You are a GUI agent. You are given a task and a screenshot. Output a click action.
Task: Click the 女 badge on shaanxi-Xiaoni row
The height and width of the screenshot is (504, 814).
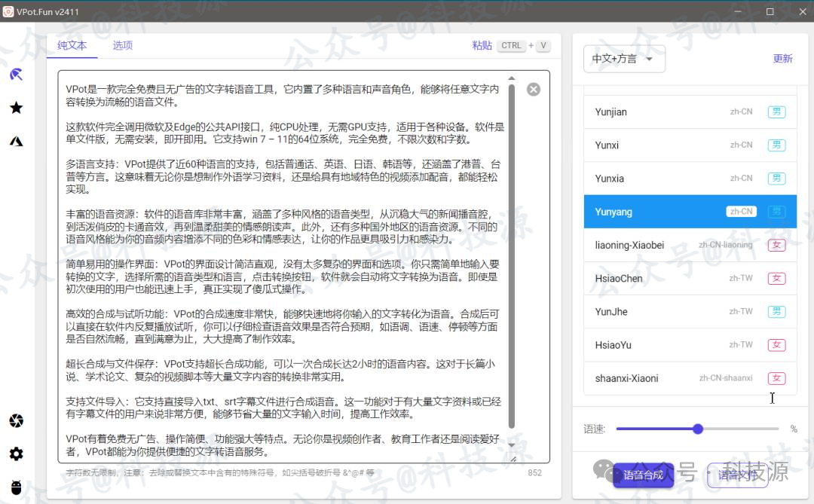click(x=776, y=378)
